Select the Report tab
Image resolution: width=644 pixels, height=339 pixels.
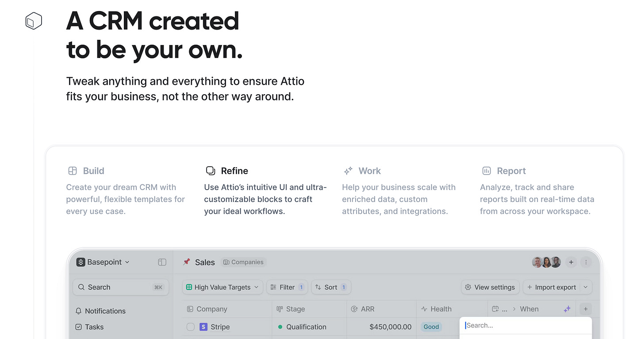click(537, 191)
